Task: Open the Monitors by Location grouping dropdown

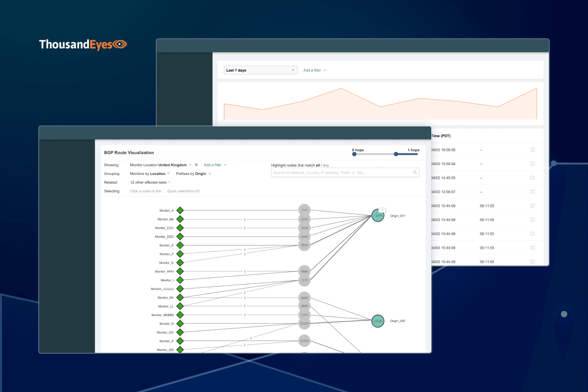Action: coord(147,173)
